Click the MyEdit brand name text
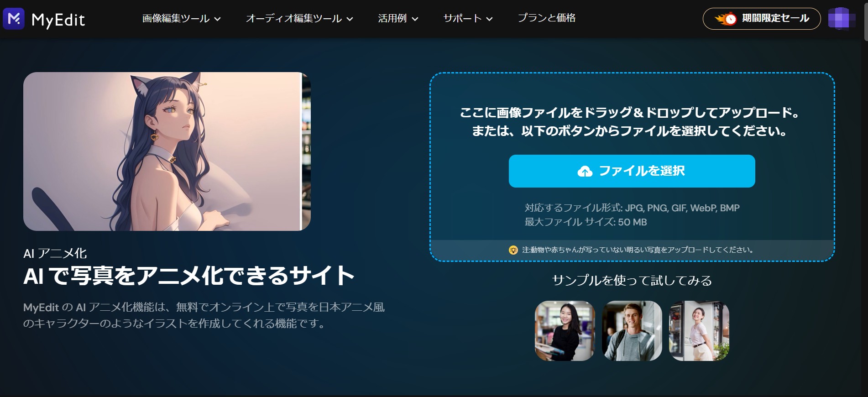 click(x=58, y=20)
